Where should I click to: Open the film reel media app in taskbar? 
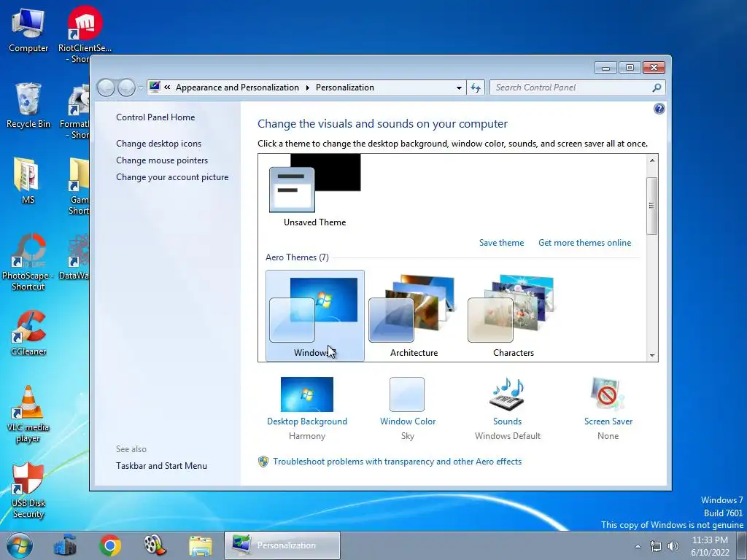click(155, 545)
